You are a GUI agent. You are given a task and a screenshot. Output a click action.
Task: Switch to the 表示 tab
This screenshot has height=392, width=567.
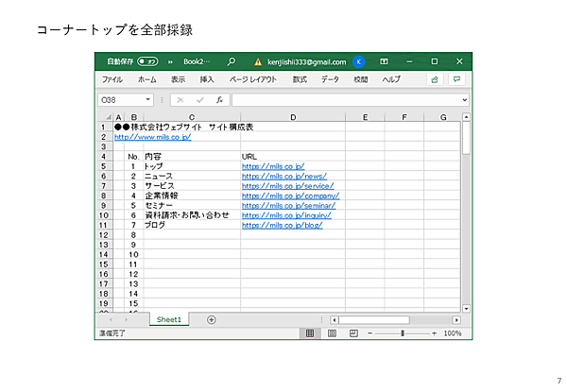pyautogui.click(x=178, y=79)
